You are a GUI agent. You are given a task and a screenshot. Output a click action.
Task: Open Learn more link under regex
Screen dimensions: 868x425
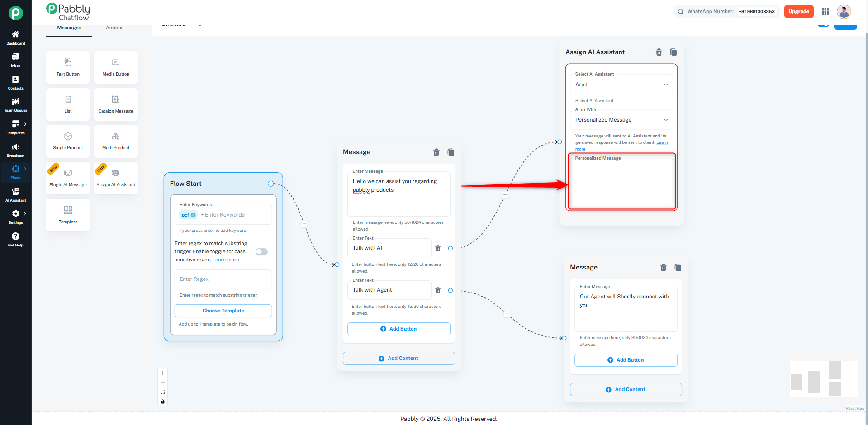pos(226,260)
